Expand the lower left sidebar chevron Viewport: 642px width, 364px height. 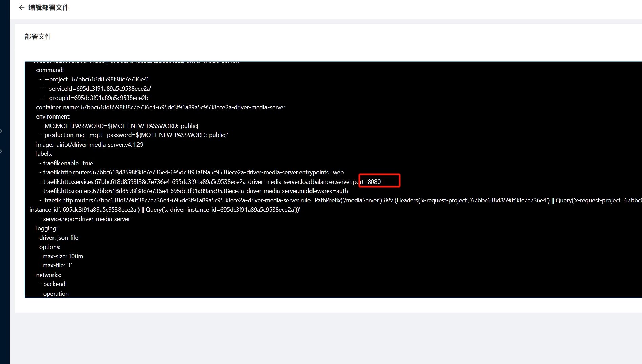coord(1,151)
